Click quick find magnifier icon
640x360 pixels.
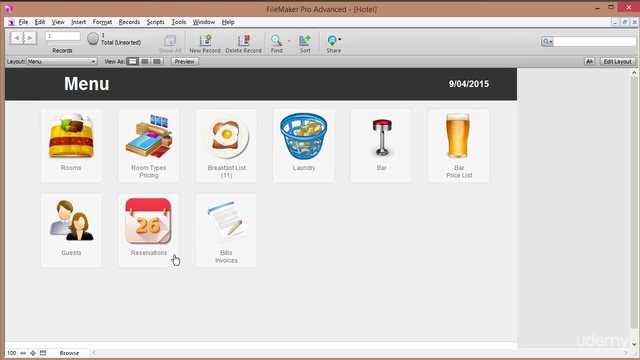[x=546, y=41]
